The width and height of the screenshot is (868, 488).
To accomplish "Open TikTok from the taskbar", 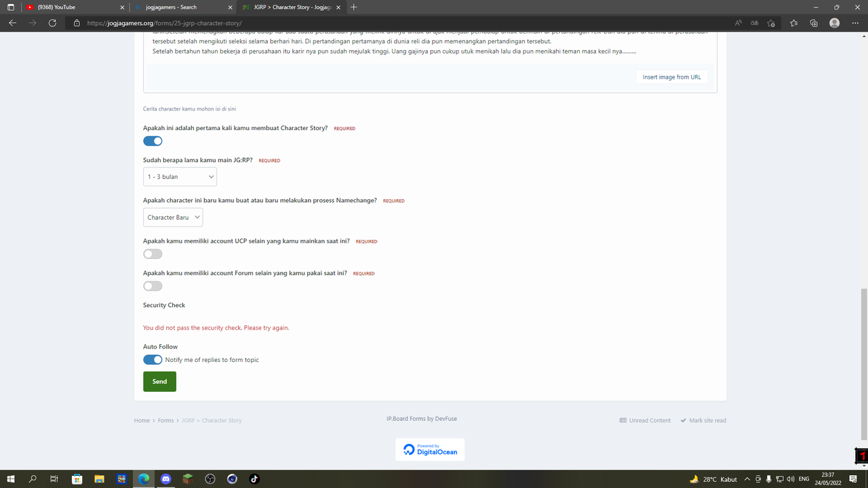I will coord(255,479).
